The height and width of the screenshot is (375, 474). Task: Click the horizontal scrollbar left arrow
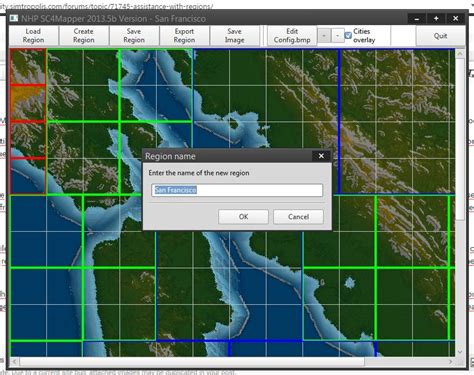pyautogui.click(x=14, y=361)
